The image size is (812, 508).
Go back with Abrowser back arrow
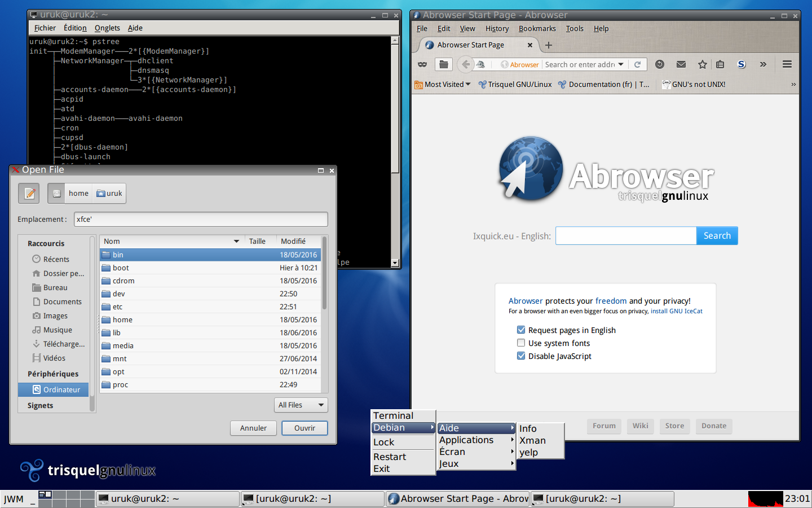[x=466, y=64]
